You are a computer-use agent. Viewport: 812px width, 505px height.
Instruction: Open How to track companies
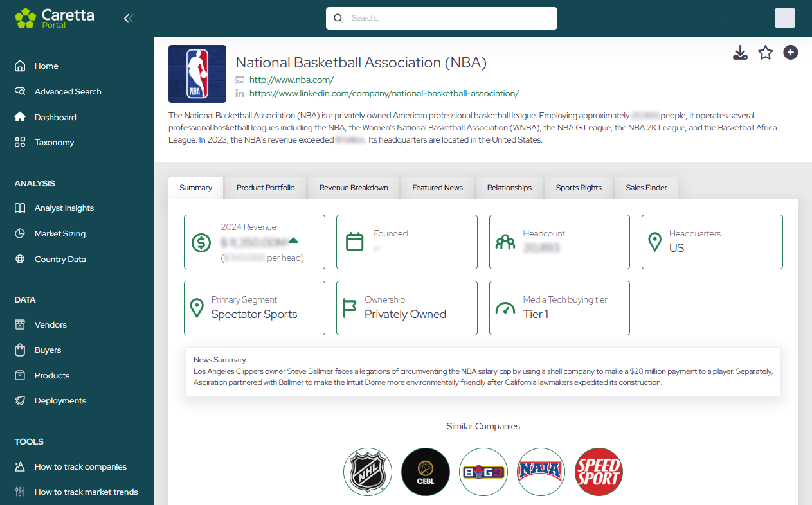[80, 467]
